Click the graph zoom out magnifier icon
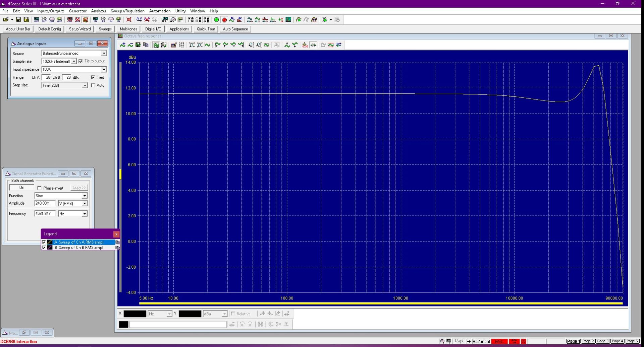Viewport: 644px width, 347px height. click(x=200, y=45)
